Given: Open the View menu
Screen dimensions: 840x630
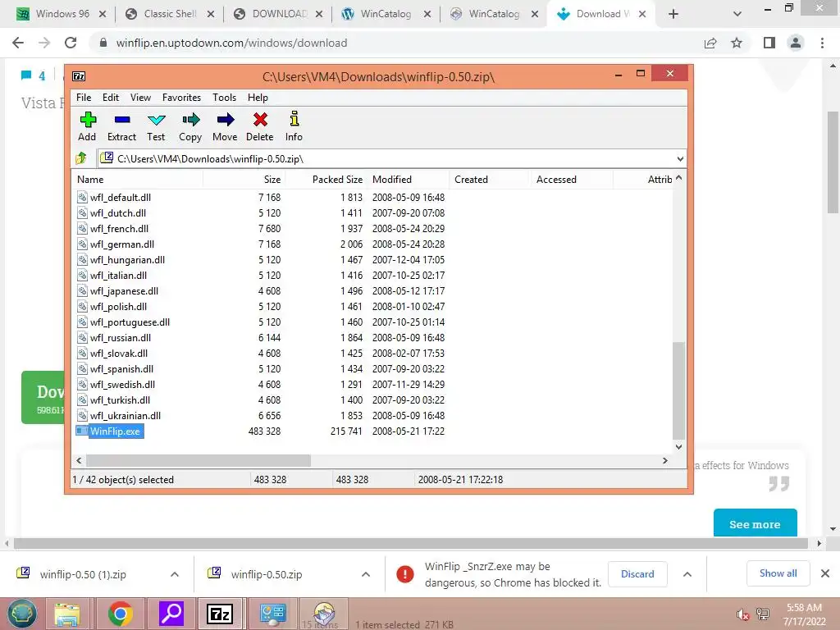Looking at the screenshot, I should 140,98.
